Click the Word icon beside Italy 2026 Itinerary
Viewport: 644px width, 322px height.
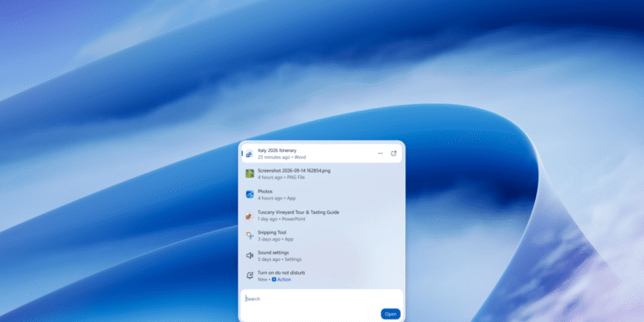[x=249, y=154]
